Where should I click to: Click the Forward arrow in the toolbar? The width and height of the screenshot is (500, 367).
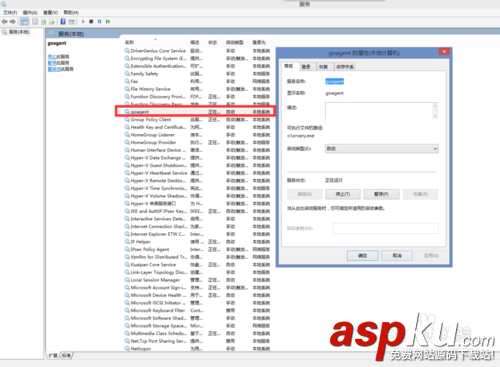point(13,22)
